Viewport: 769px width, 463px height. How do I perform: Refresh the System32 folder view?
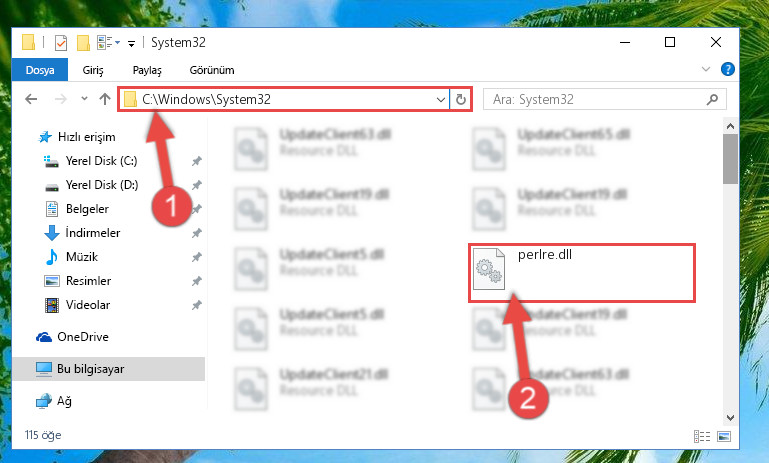461,100
